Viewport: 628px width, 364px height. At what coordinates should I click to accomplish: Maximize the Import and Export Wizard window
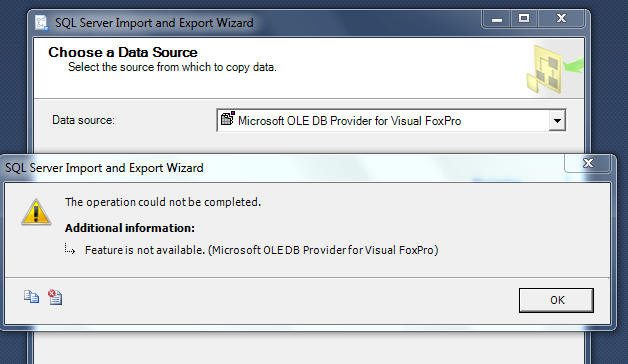(x=524, y=19)
